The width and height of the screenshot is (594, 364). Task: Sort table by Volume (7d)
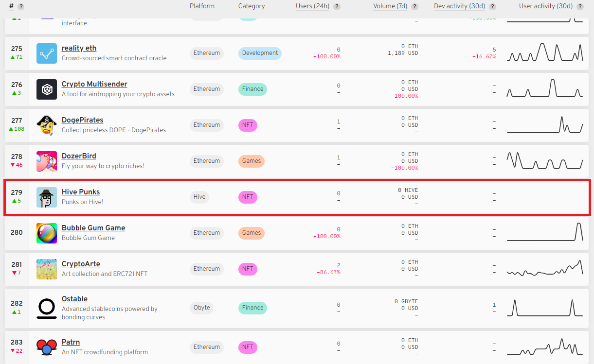[391, 6]
